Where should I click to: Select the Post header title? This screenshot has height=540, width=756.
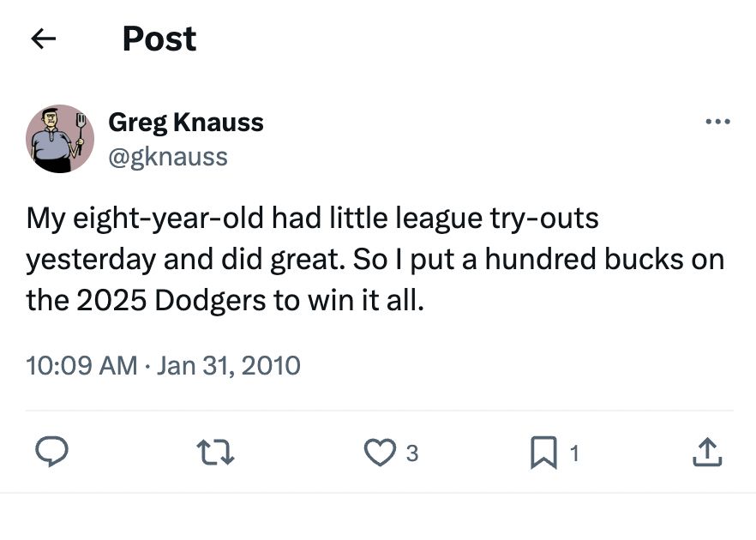click(159, 38)
